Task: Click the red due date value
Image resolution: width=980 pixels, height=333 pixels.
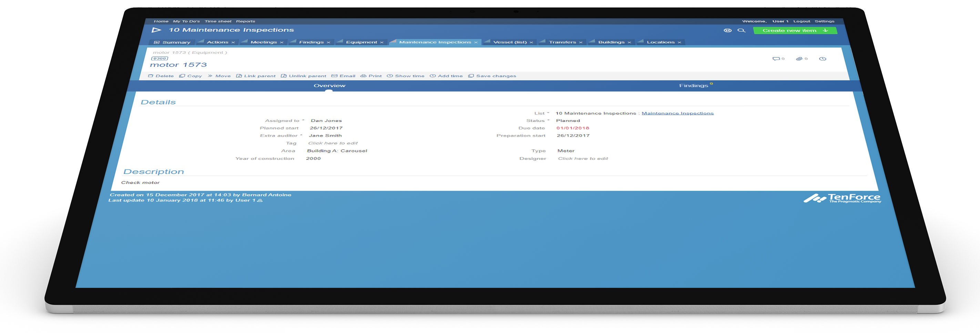Action: (x=572, y=128)
